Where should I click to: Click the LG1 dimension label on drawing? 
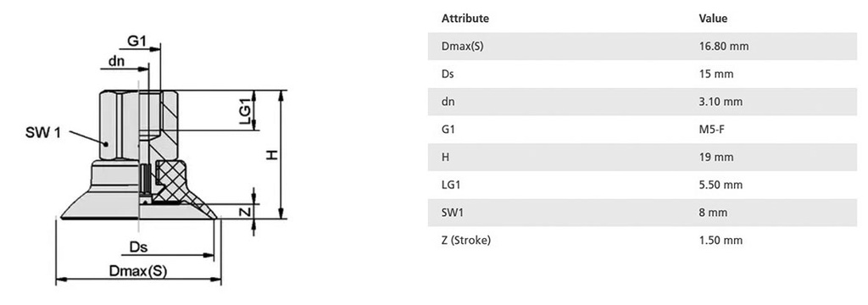(x=246, y=111)
